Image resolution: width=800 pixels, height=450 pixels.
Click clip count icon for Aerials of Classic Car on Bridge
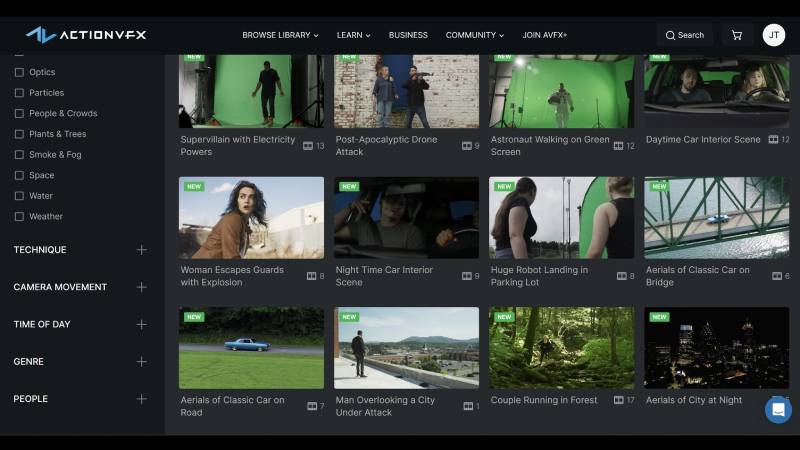[x=777, y=276]
